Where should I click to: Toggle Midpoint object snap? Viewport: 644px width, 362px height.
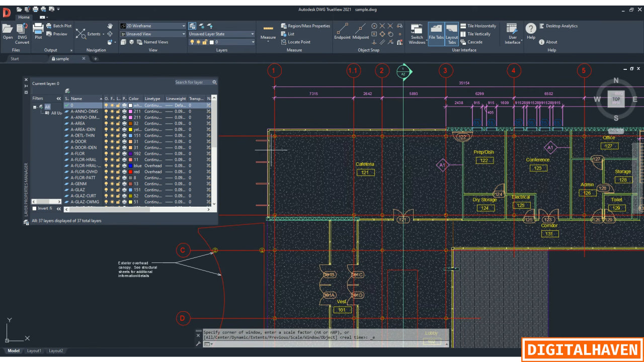coord(360,31)
